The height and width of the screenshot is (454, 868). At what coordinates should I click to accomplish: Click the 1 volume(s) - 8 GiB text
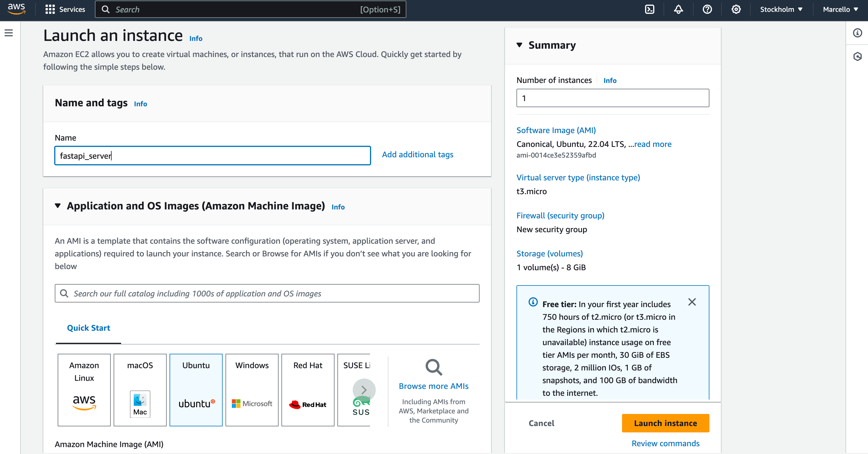pos(551,267)
